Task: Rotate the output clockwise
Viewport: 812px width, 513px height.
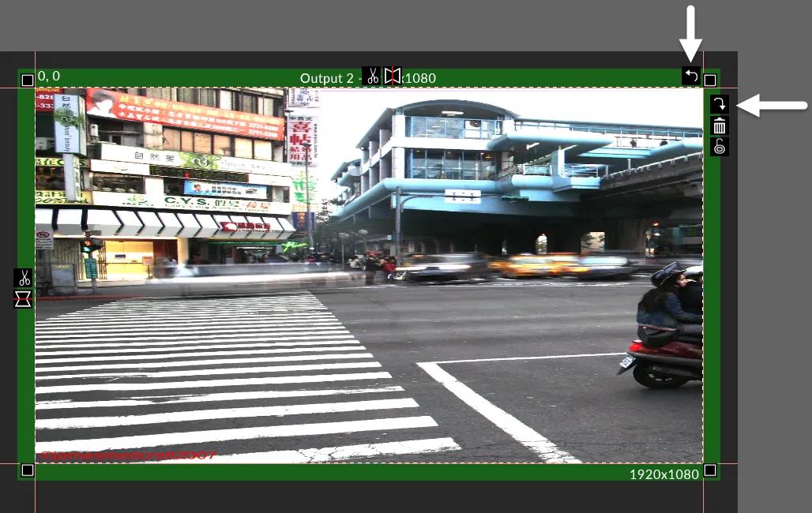Action: point(720,104)
